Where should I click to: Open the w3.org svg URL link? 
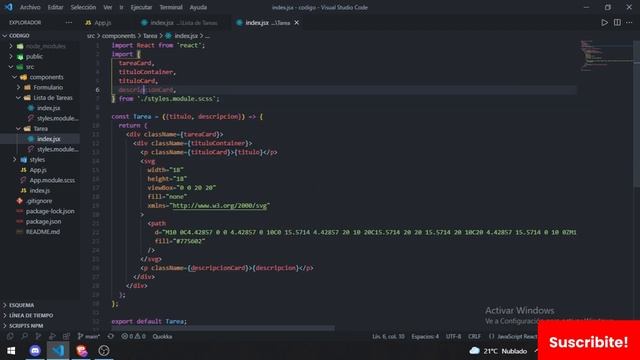(x=220, y=206)
